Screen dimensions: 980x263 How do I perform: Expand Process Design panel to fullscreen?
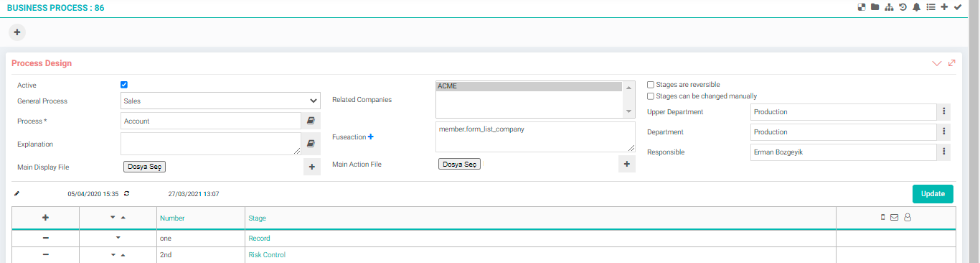(952, 63)
